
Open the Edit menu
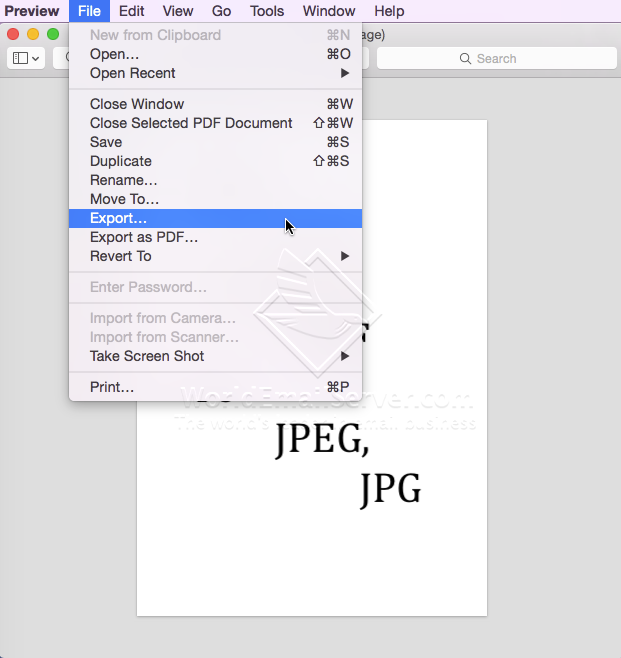point(131,11)
